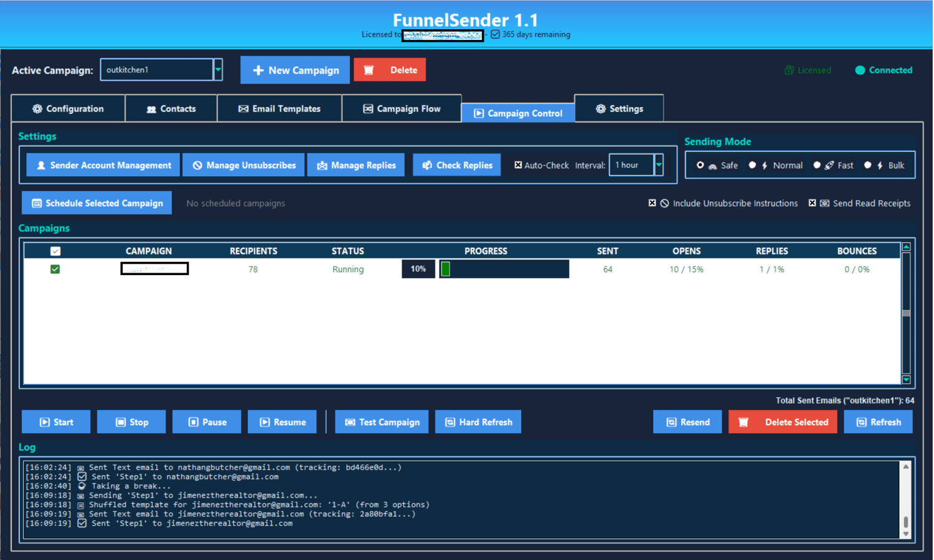Click the stop icon on the Stop button
934x560 pixels.
[121, 422]
